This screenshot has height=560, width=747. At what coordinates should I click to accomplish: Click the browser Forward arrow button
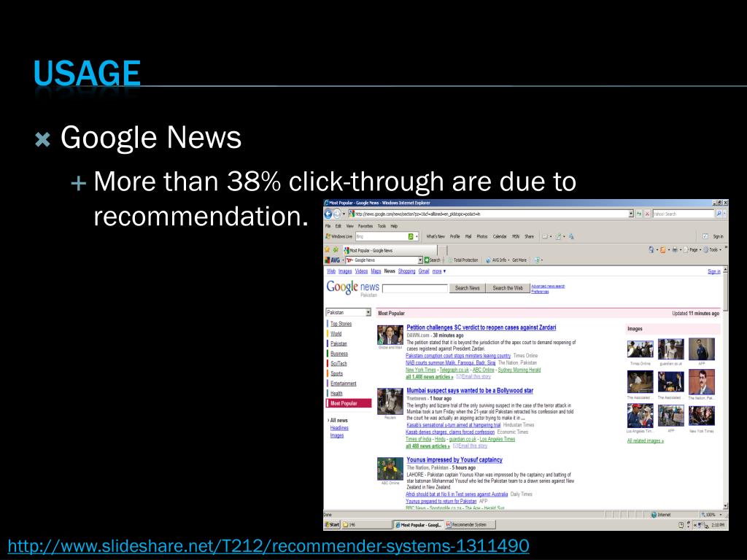337,214
